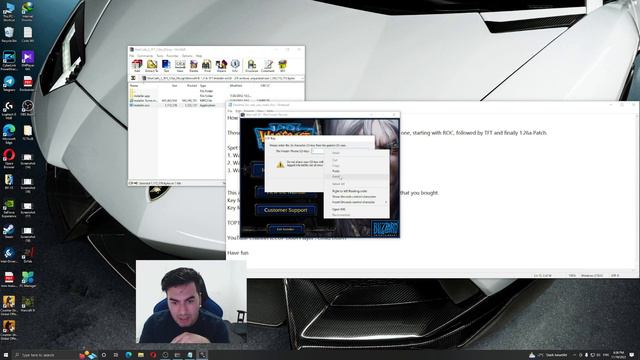Click the CD-Key input field
The image size is (640, 360).
point(318,151)
